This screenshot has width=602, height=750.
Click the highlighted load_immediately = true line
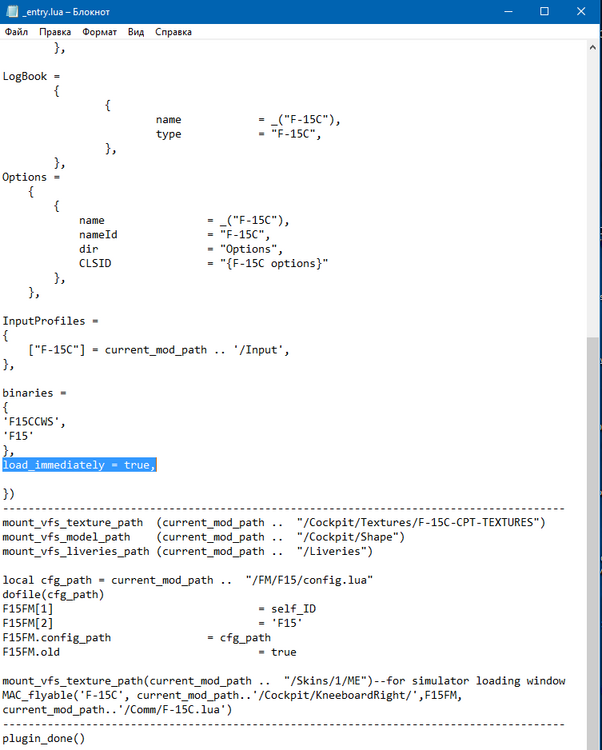click(x=79, y=465)
